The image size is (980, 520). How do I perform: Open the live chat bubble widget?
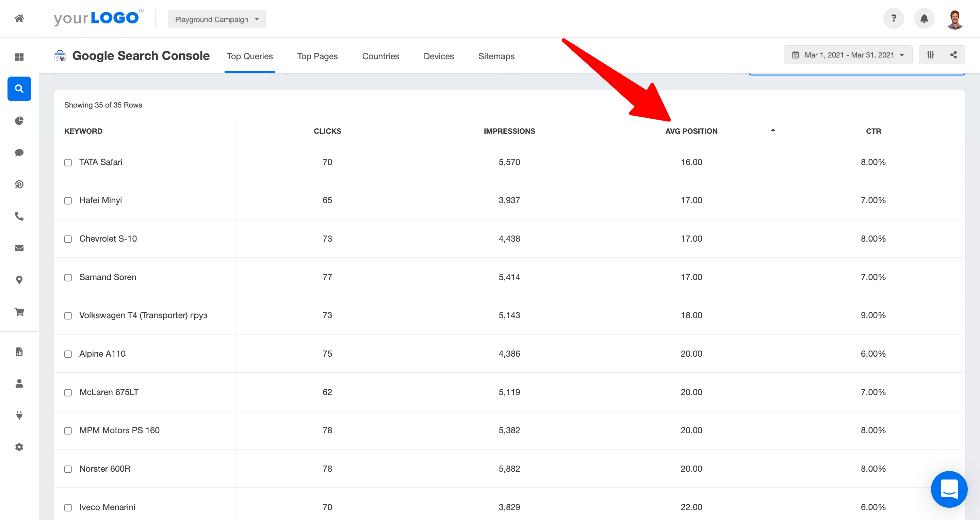pos(949,489)
